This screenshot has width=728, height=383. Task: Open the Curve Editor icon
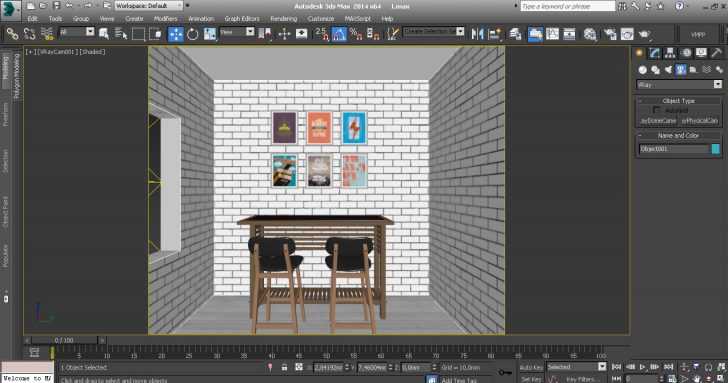552,33
